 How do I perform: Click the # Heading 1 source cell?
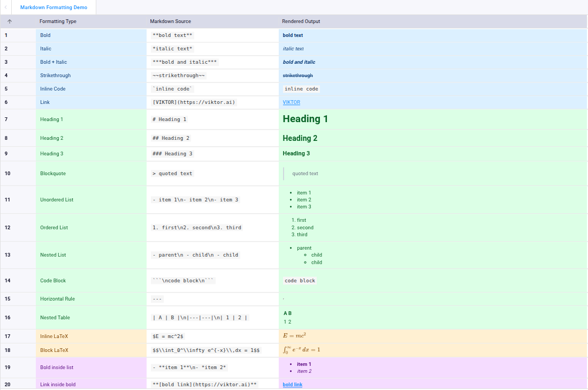coord(212,119)
